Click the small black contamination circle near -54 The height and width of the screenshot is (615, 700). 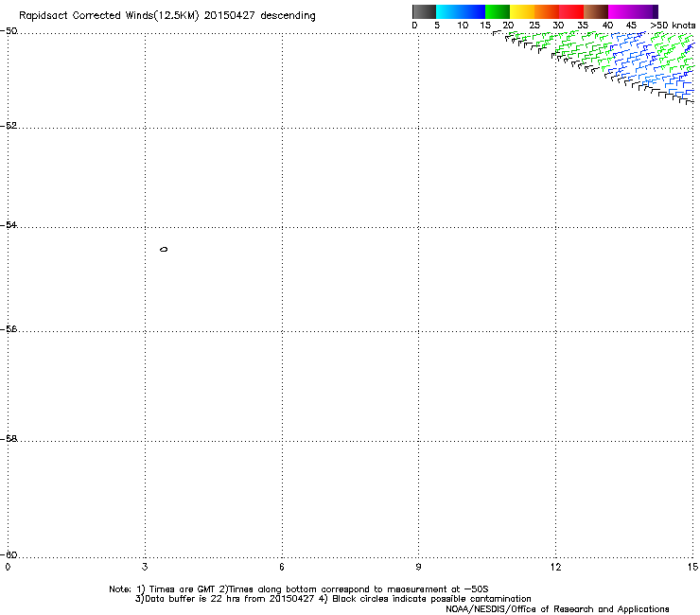click(x=164, y=249)
